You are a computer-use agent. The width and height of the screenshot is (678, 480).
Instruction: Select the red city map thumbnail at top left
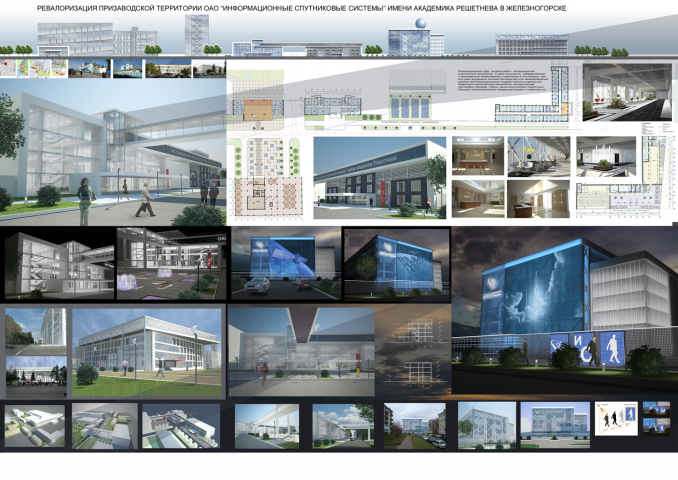pyautogui.click(x=8, y=69)
